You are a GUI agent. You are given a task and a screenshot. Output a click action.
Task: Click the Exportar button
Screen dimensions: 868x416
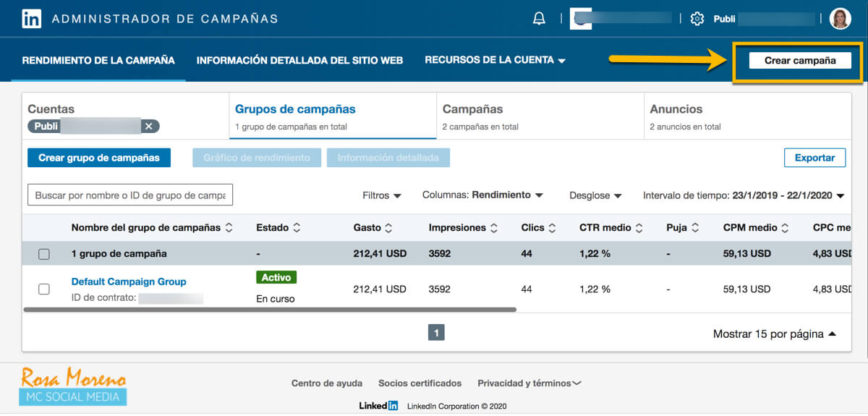click(815, 158)
